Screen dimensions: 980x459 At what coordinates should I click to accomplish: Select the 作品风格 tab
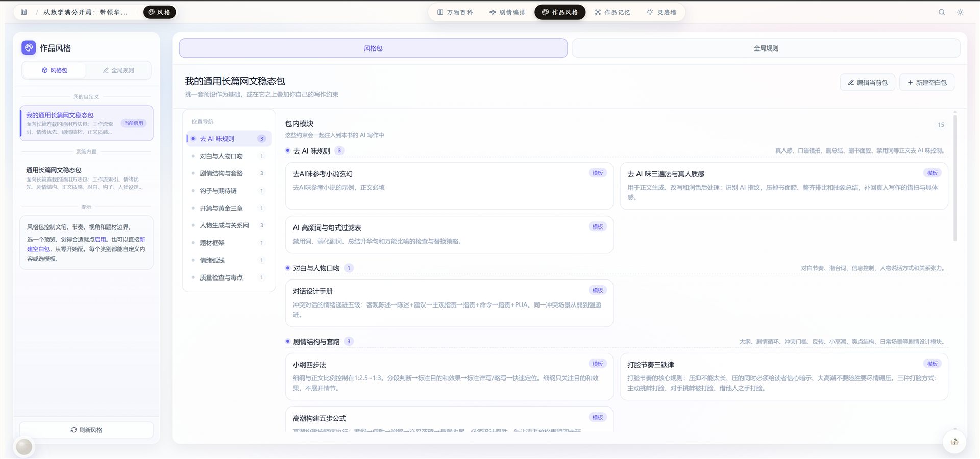click(560, 12)
